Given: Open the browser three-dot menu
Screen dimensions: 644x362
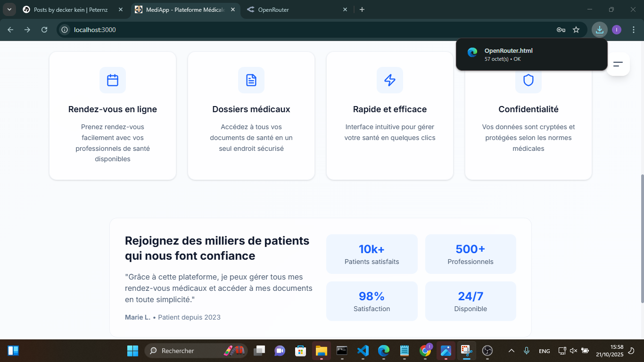Looking at the screenshot, I should (x=633, y=30).
